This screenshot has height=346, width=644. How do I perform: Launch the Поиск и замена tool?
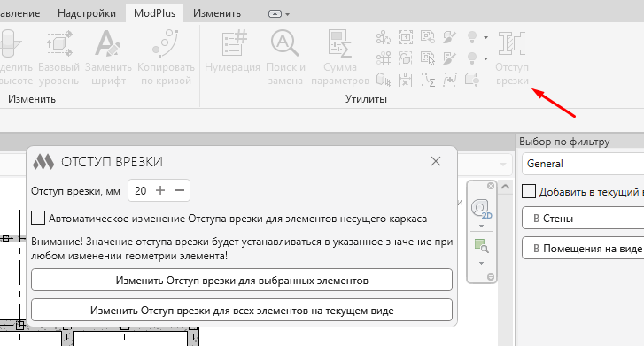point(285,57)
